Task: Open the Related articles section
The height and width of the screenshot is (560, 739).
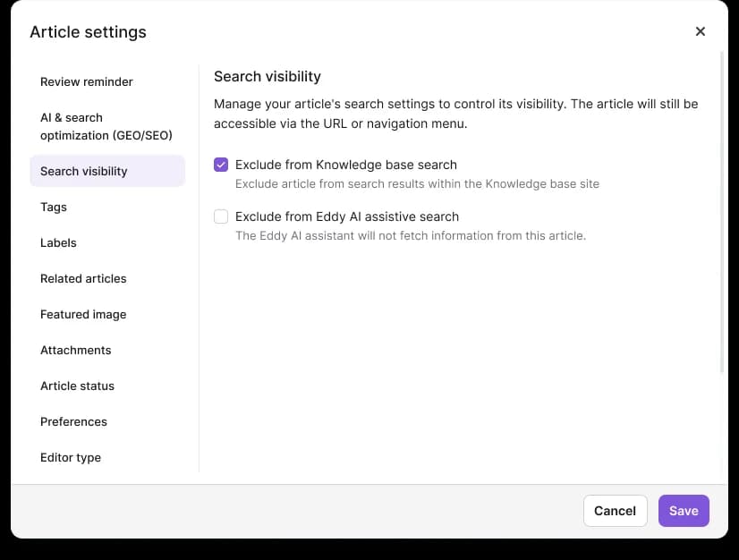Action: [x=107, y=278]
